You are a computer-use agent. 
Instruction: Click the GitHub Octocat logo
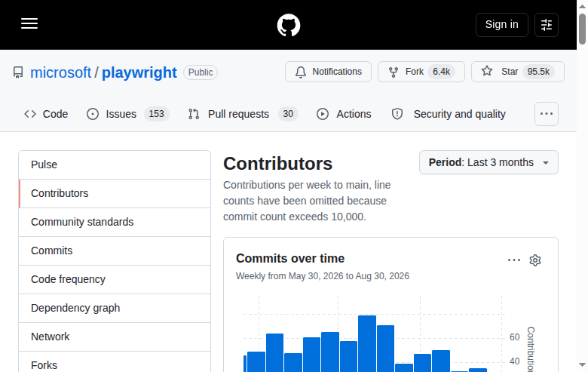tap(289, 25)
